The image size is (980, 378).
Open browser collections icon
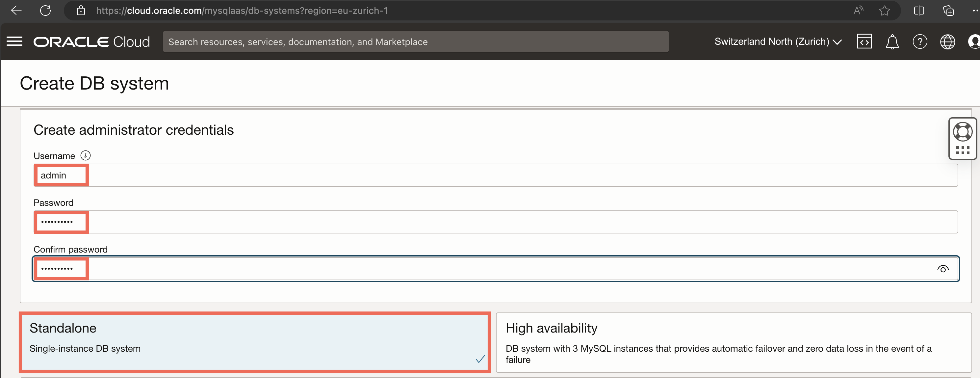point(948,10)
